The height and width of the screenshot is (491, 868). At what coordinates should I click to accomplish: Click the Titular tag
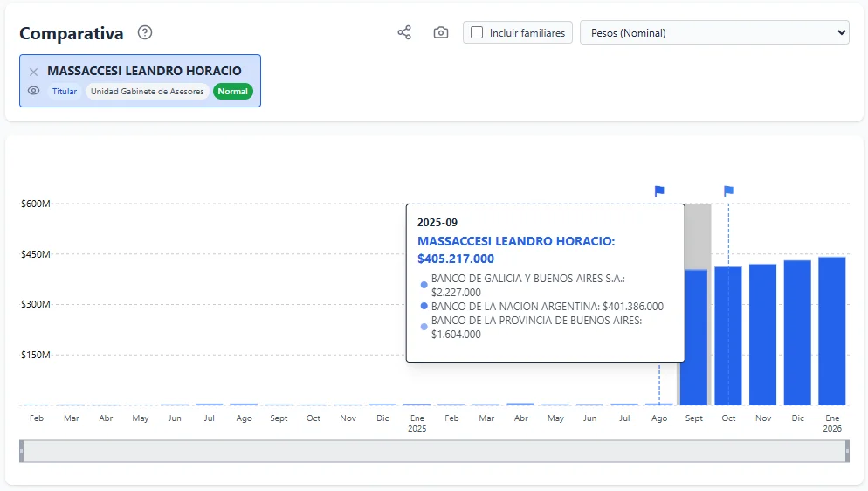point(65,92)
